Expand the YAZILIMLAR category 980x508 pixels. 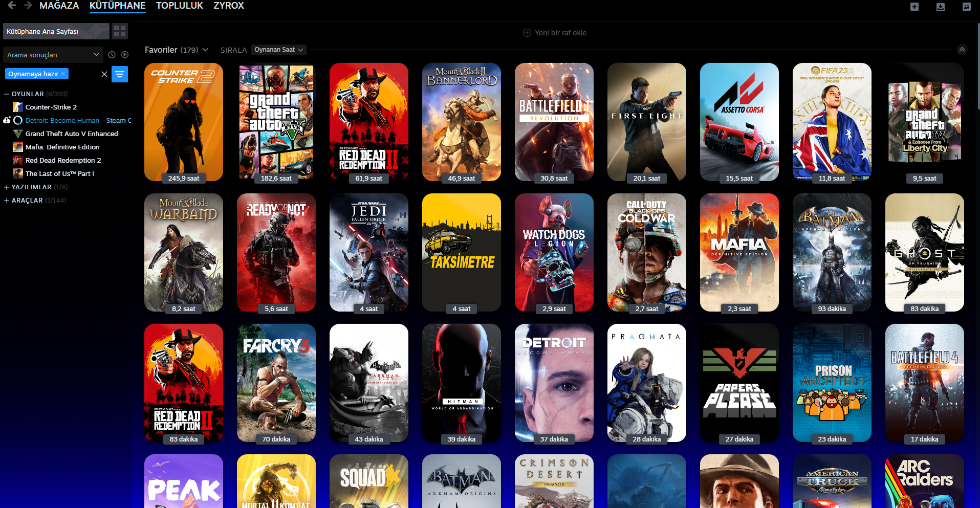(x=7, y=187)
